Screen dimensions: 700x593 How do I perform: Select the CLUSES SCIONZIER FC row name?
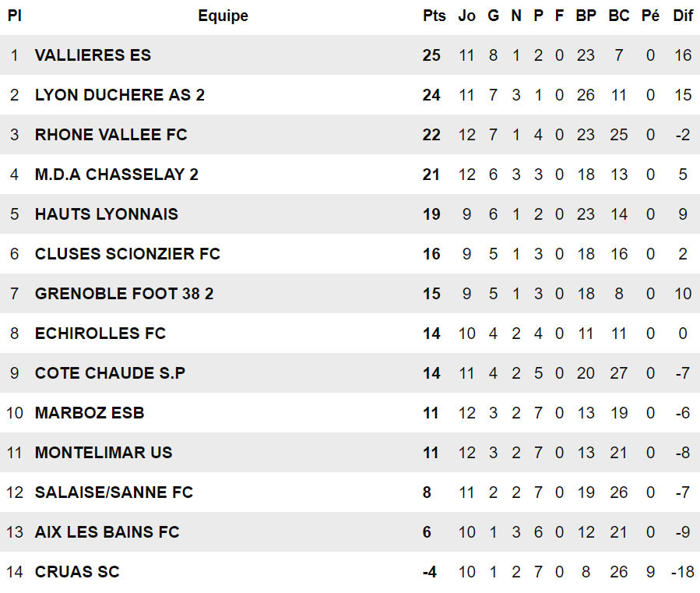pyautogui.click(x=128, y=254)
